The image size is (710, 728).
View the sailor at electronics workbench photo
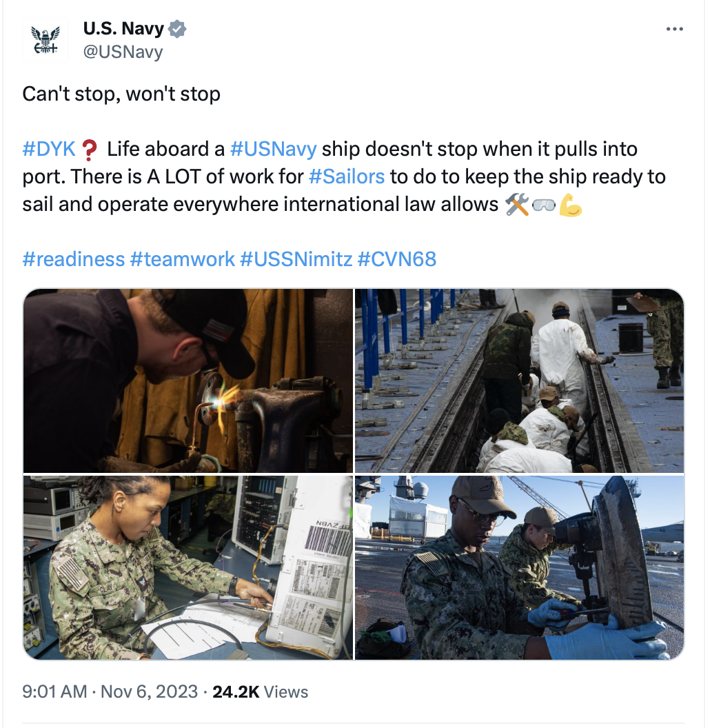pos(188,567)
